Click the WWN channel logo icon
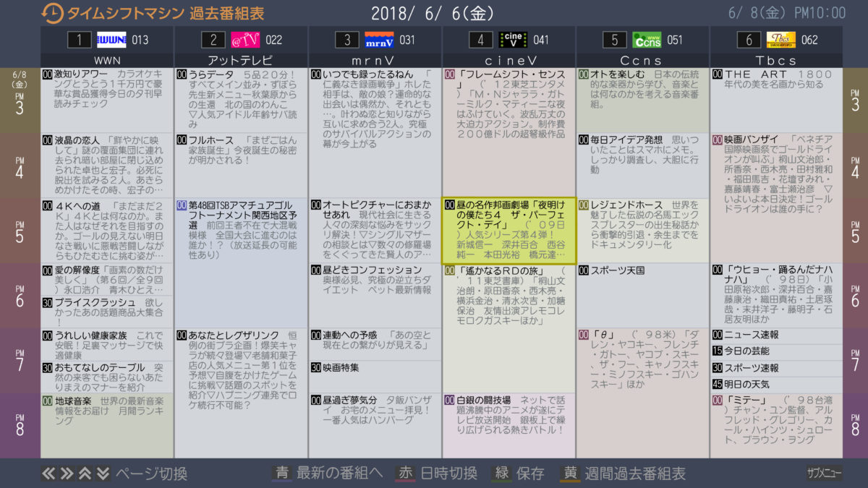The image size is (868, 488). 111,40
